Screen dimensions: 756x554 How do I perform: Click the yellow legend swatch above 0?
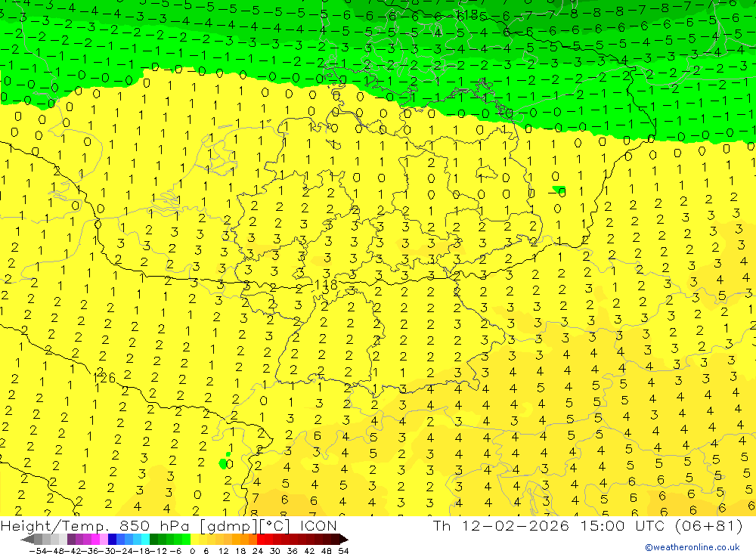tap(195, 540)
